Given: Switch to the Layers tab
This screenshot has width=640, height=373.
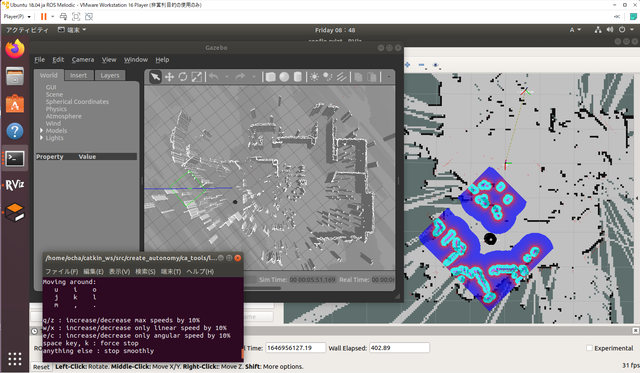Looking at the screenshot, I should (x=110, y=75).
